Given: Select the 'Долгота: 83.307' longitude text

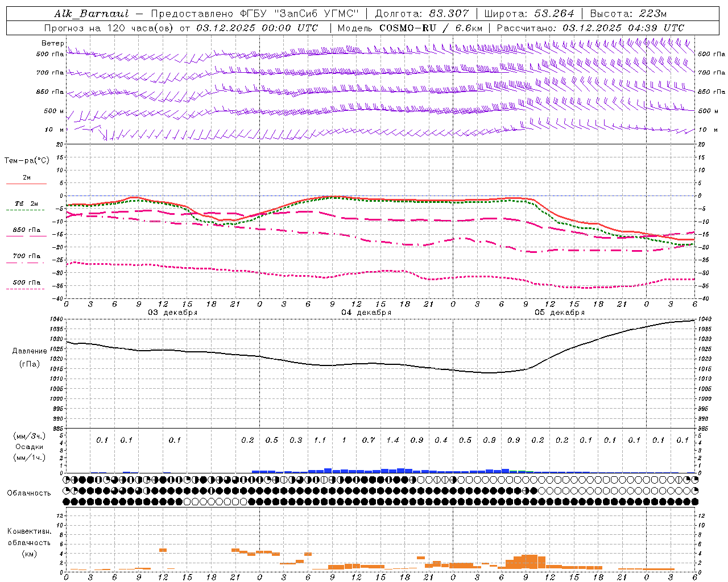Looking at the screenshot, I should (422, 14).
